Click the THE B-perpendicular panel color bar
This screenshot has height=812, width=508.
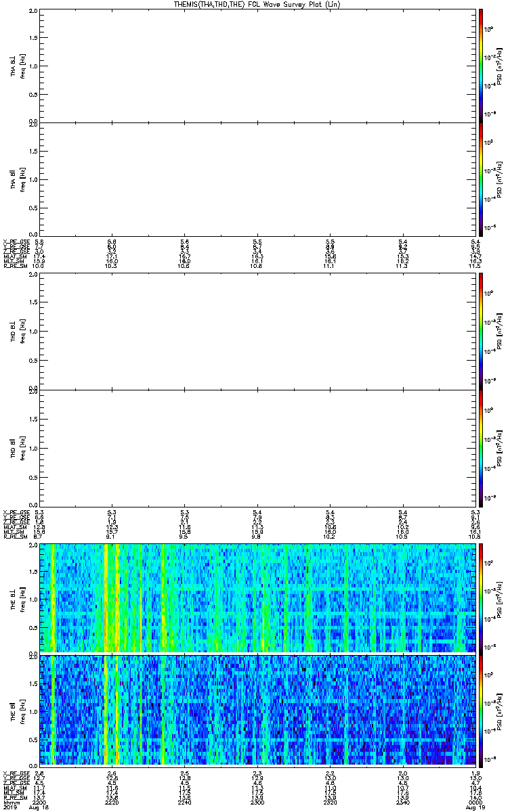tap(480, 597)
